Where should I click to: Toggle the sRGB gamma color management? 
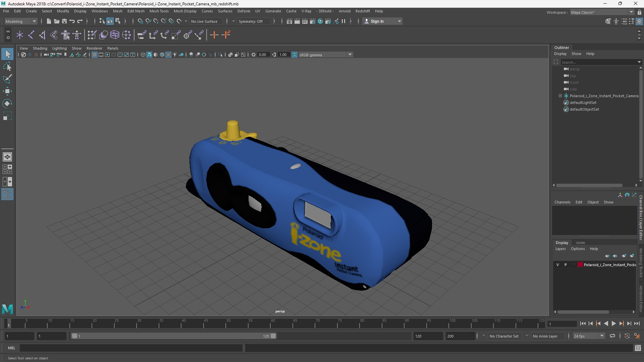click(294, 55)
